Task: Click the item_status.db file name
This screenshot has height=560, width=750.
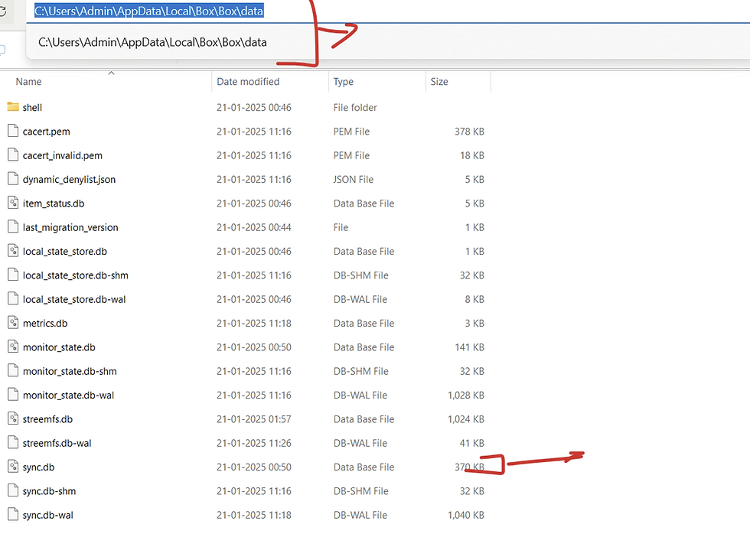Action: pos(53,203)
